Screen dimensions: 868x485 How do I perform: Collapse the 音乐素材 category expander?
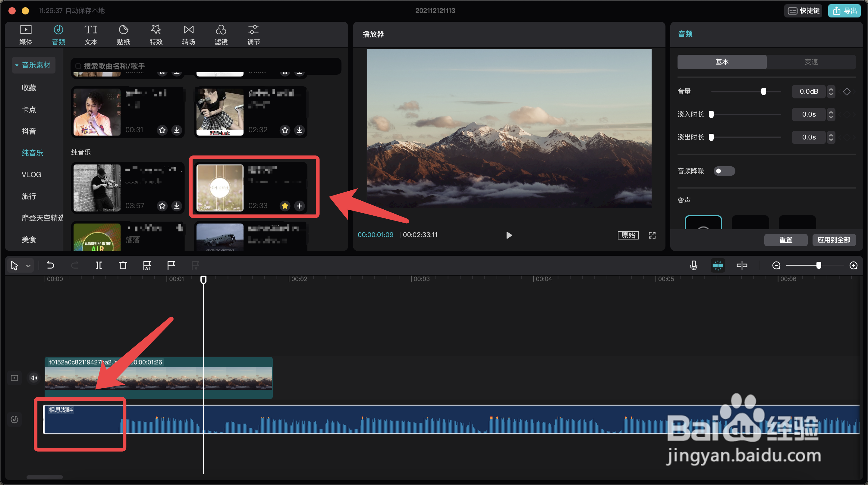[x=17, y=65]
